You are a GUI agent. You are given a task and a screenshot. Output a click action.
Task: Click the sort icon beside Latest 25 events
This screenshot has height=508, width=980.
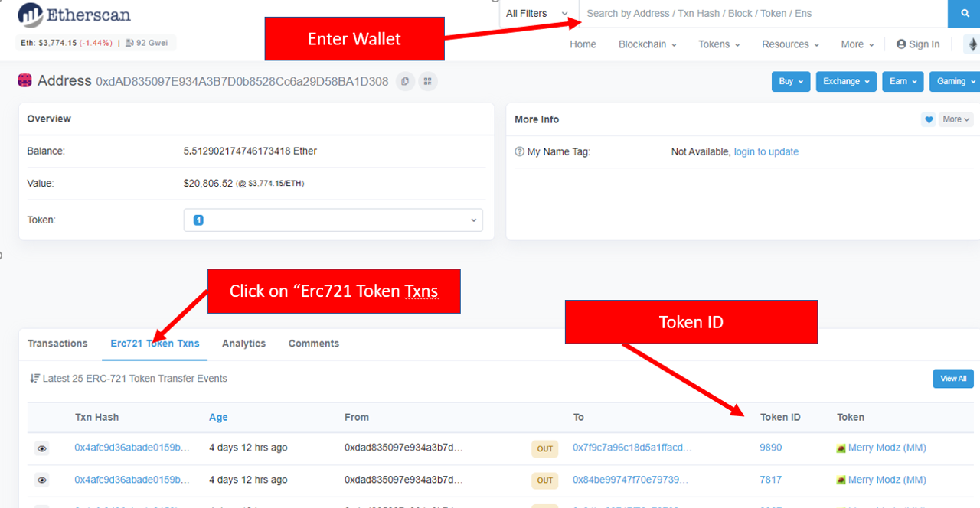[34, 379]
